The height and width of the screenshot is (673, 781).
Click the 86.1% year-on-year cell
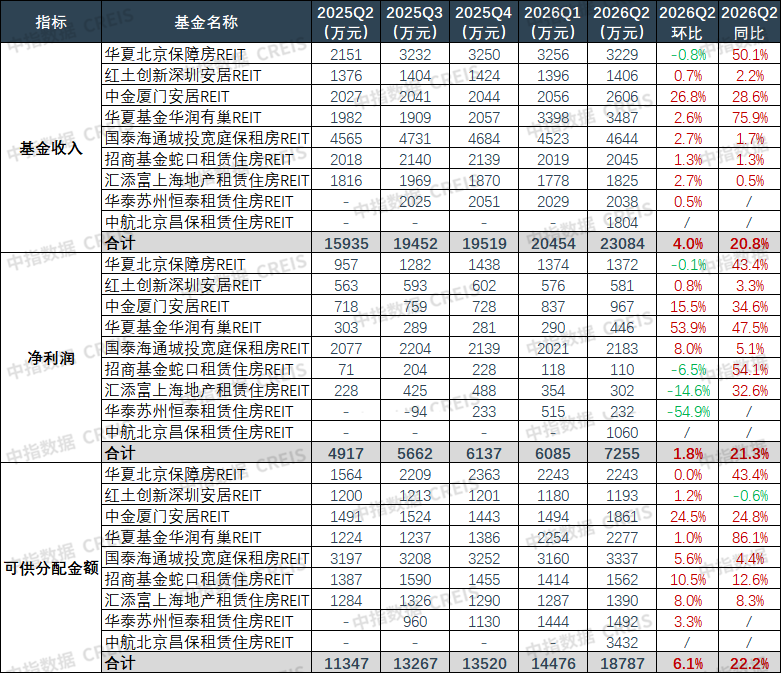[749, 537]
